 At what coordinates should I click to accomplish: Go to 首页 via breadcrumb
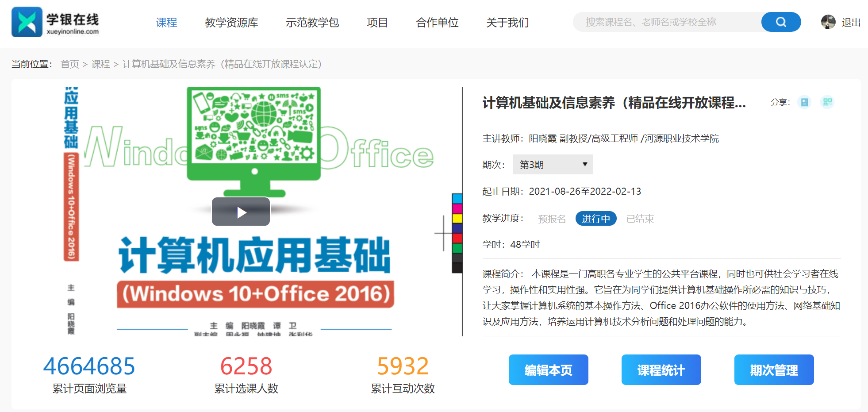click(x=70, y=64)
